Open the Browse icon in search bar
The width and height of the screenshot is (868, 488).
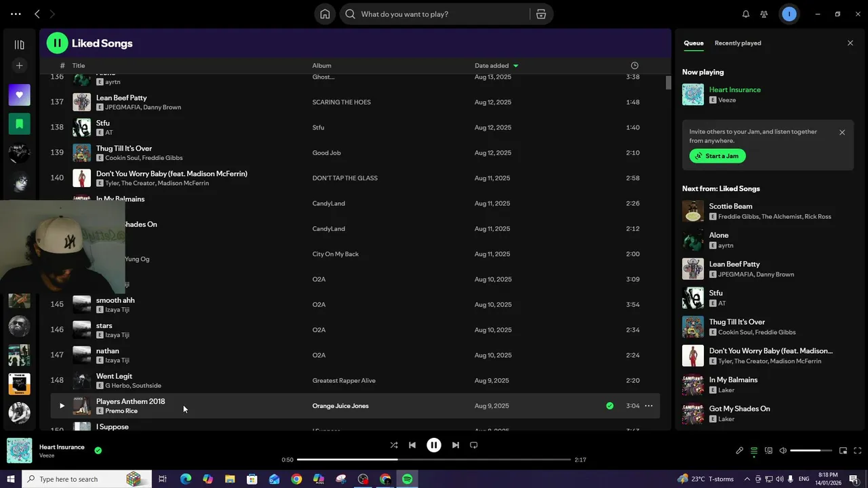tap(540, 14)
